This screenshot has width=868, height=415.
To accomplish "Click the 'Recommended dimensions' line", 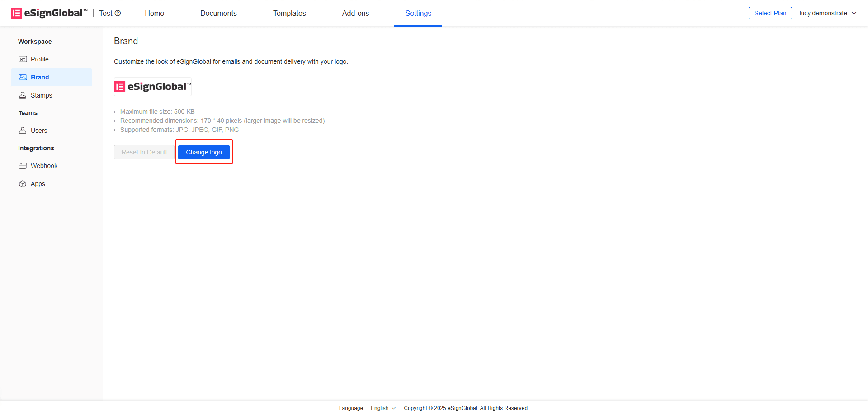I will coord(222,121).
